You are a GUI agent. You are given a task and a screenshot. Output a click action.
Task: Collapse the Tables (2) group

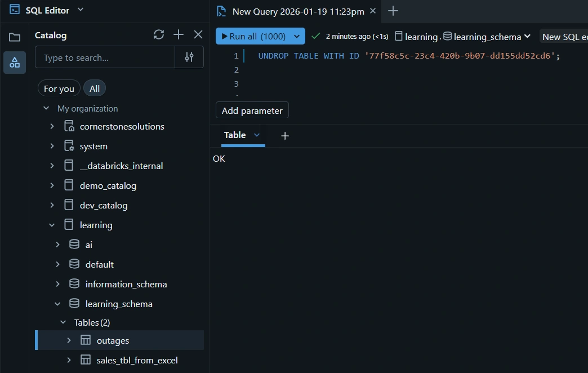[x=64, y=322]
